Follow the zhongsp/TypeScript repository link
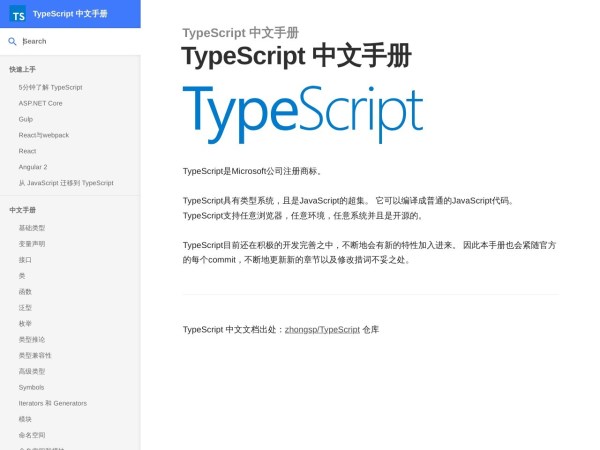 click(x=322, y=329)
